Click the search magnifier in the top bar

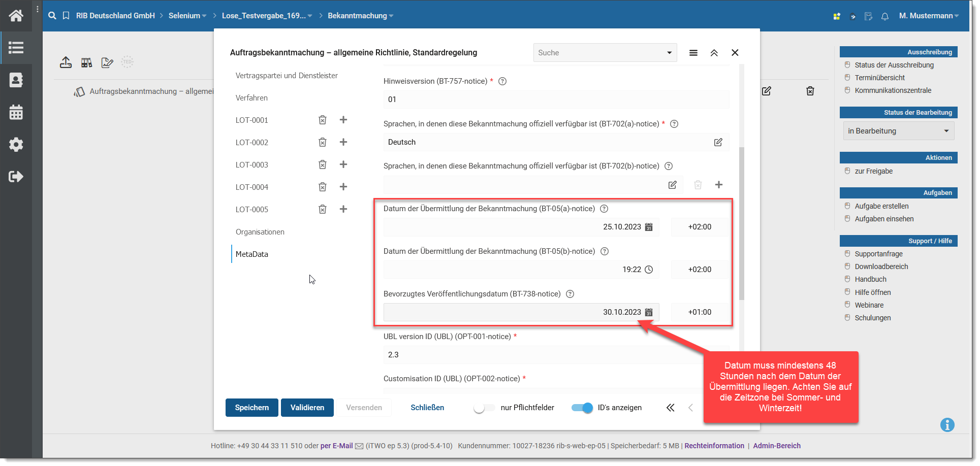pos(52,16)
